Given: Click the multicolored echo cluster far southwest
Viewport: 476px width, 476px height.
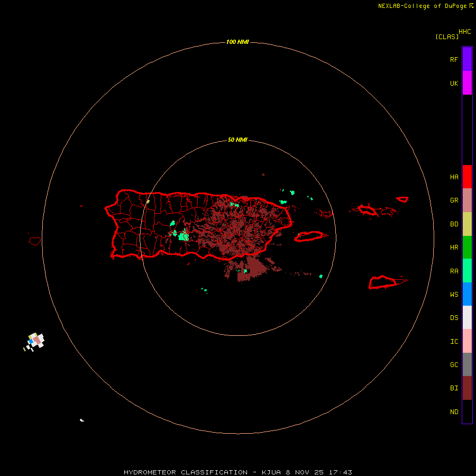Looking at the screenshot, I should [34, 341].
